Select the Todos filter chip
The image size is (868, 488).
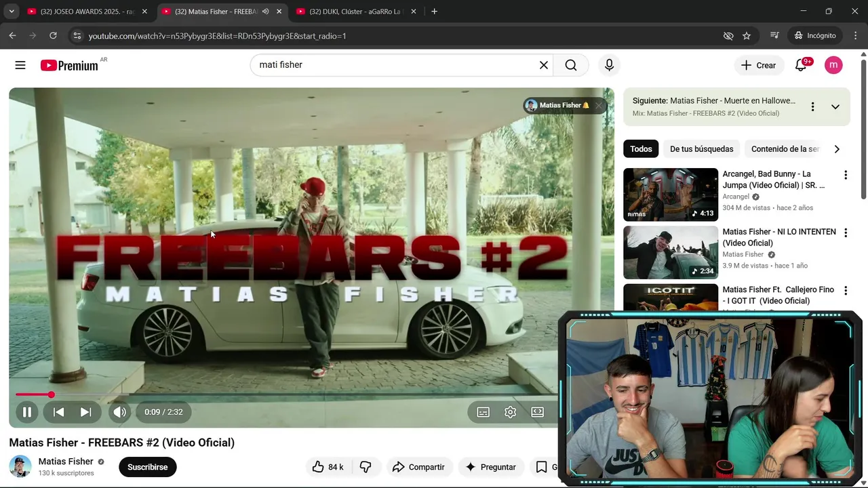(x=641, y=149)
